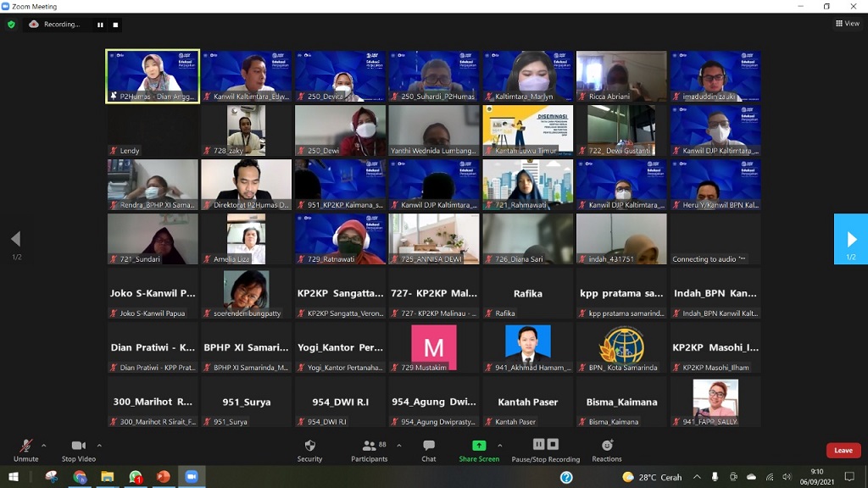Open the Reactions menu
The height and width of the screenshot is (488, 868).
tap(607, 450)
